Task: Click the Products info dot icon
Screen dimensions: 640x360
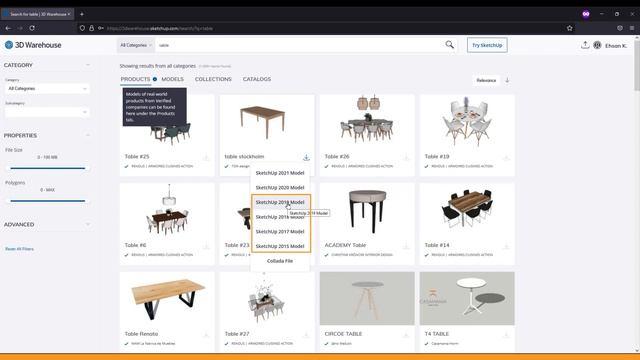Action: pos(155,79)
